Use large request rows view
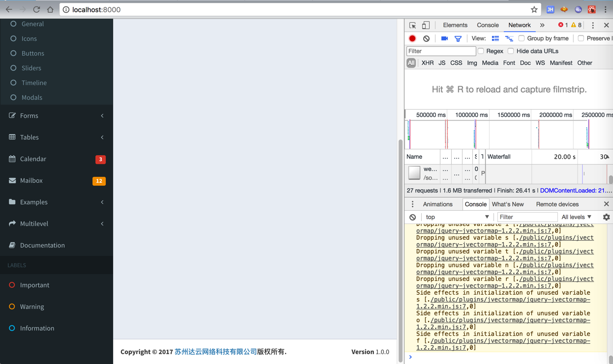Viewport: 613px width, 364px height. coord(495,38)
